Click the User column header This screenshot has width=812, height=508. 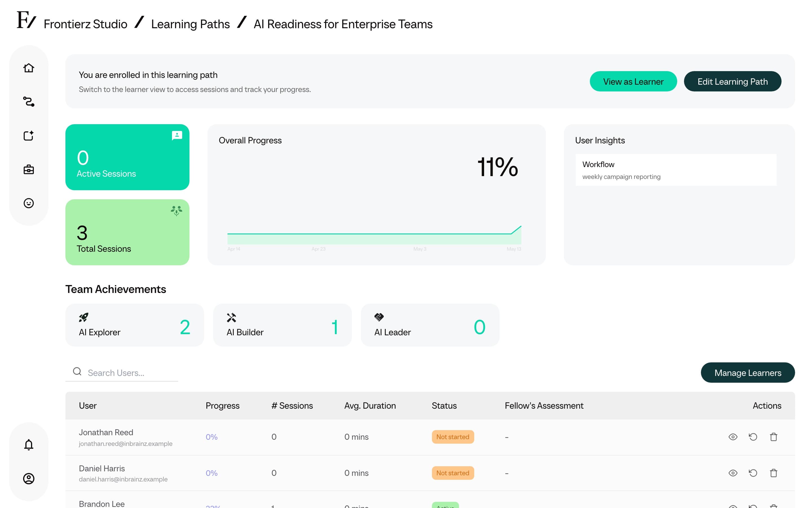[x=88, y=406]
